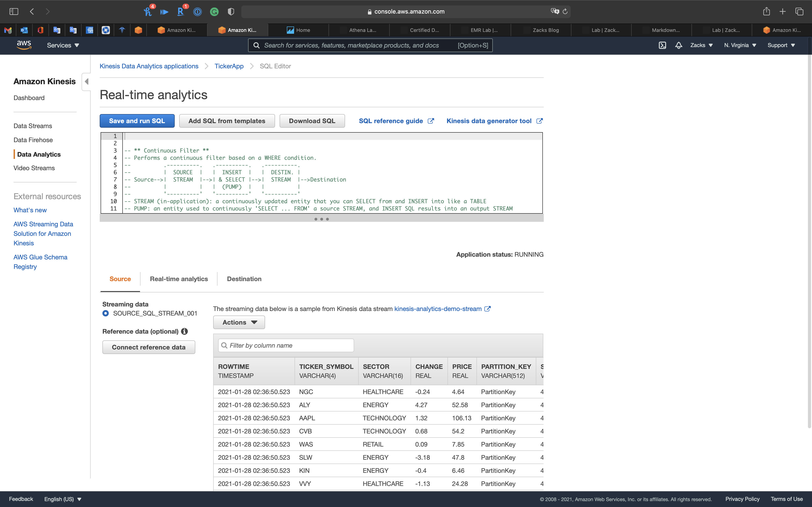Toggle the browser sidebar icon
The height and width of the screenshot is (507, 812).
[14, 11]
